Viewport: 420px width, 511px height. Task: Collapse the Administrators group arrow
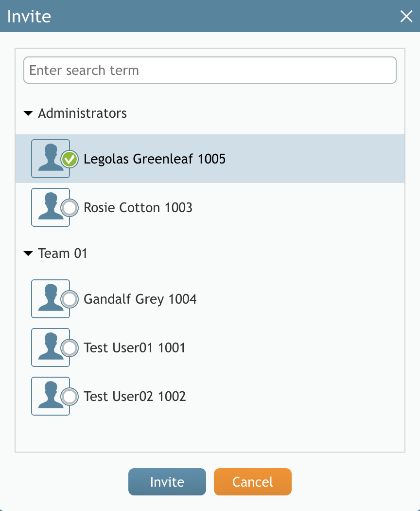pyautogui.click(x=28, y=113)
